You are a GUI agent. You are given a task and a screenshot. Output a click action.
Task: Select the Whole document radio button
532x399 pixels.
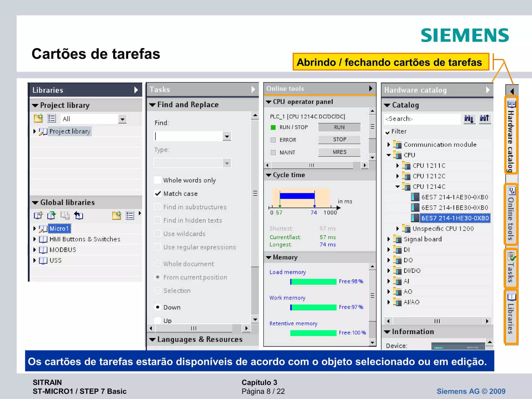(158, 264)
